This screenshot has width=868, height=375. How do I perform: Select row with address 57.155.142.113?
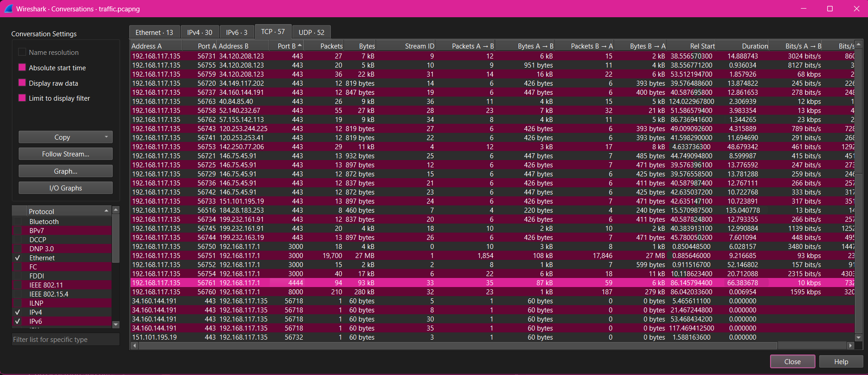[x=492, y=119]
